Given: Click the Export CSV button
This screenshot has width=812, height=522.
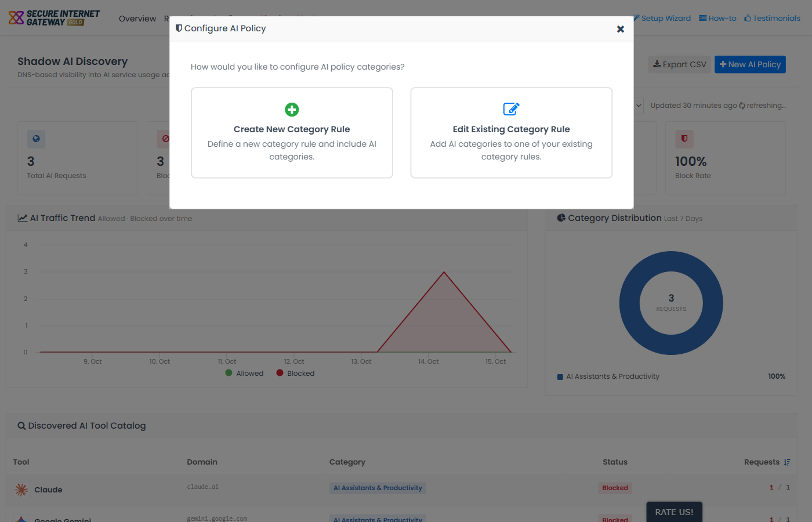Looking at the screenshot, I should coord(680,64).
